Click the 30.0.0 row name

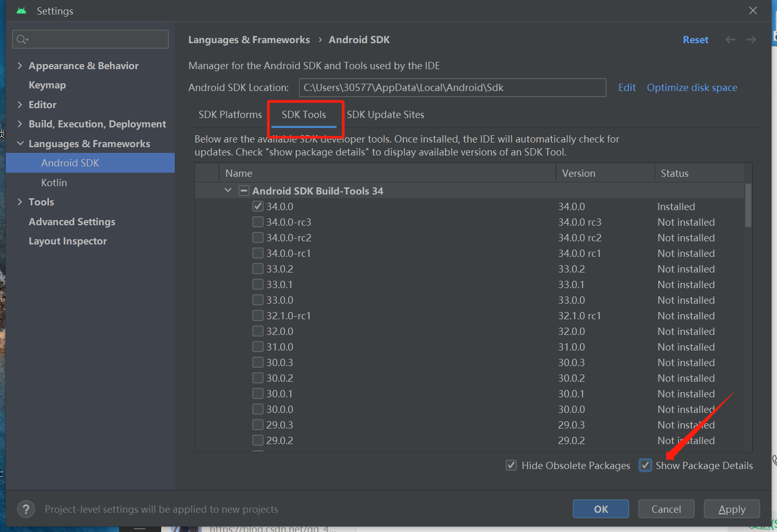(280, 409)
